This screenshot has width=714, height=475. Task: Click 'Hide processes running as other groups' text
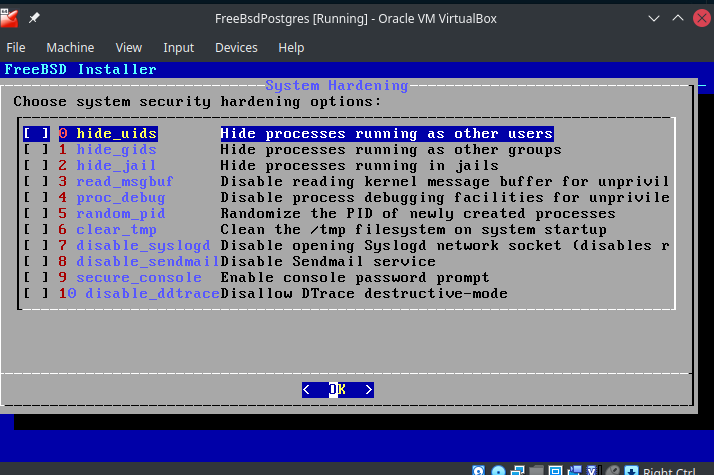pyautogui.click(x=391, y=149)
